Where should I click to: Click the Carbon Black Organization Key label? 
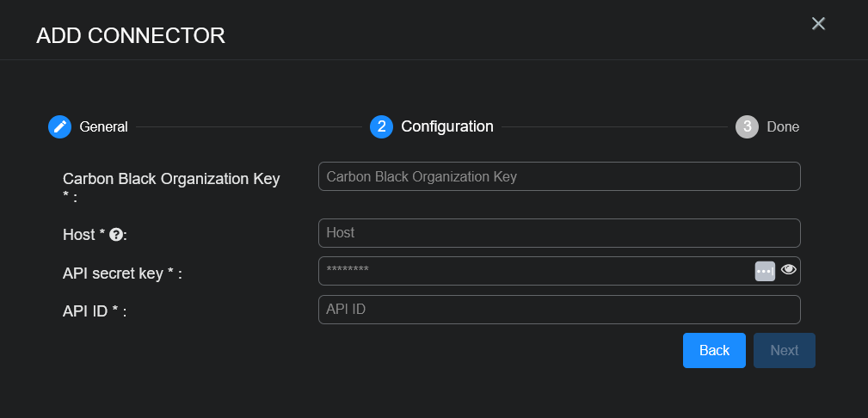pyautogui.click(x=171, y=179)
